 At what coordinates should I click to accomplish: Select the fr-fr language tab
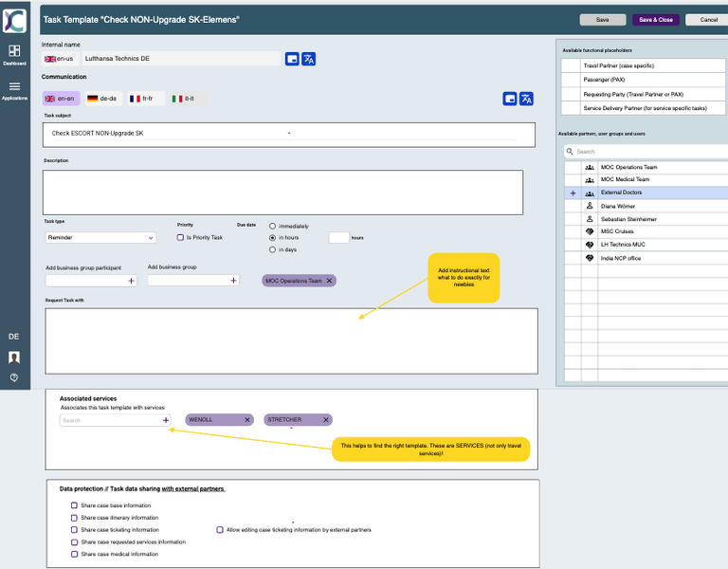(x=146, y=99)
